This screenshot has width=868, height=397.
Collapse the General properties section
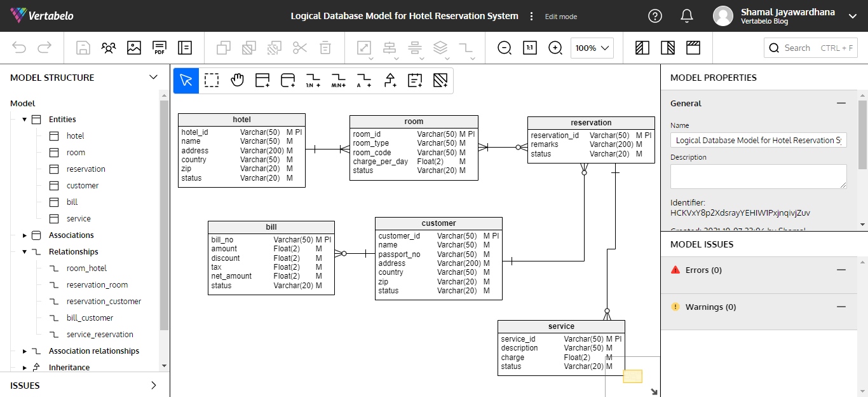pos(841,103)
